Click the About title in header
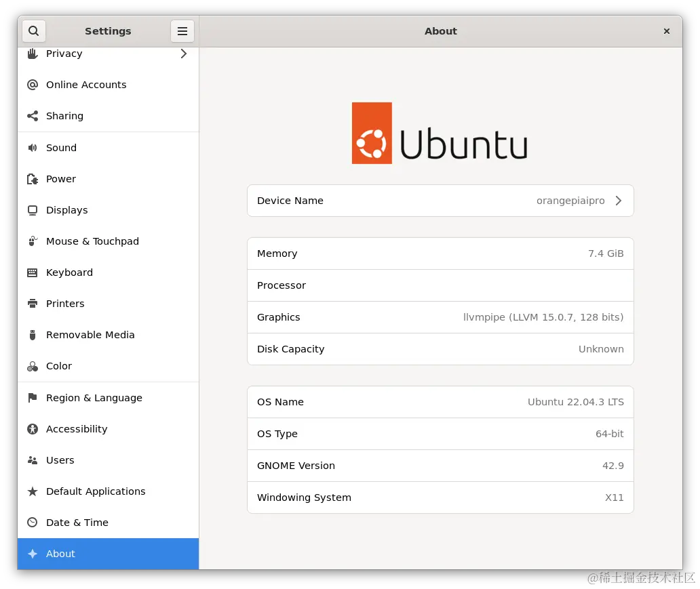 441,31
